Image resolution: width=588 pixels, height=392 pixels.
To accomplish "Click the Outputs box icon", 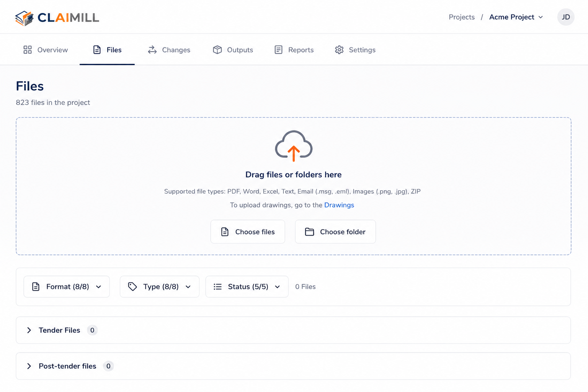I will pyautogui.click(x=217, y=50).
